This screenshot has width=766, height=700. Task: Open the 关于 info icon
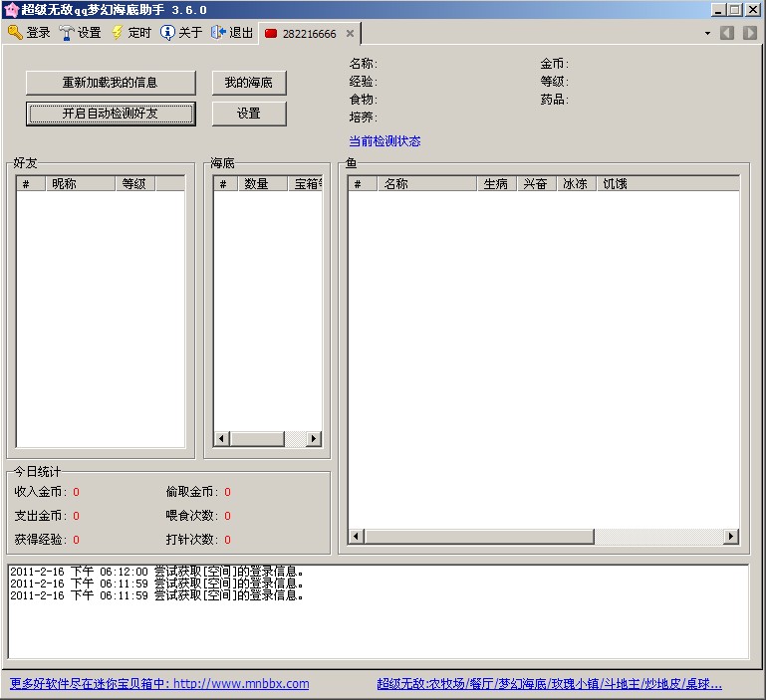point(167,33)
